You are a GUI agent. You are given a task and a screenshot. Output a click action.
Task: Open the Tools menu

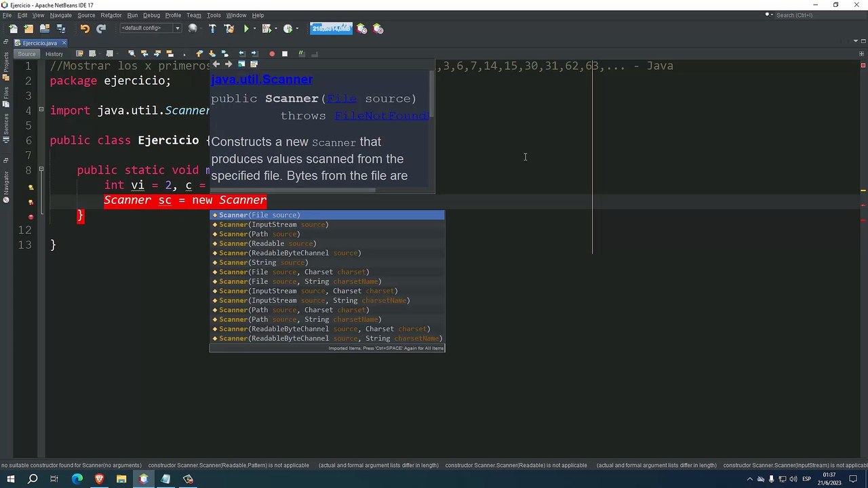pyautogui.click(x=214, y=15)
